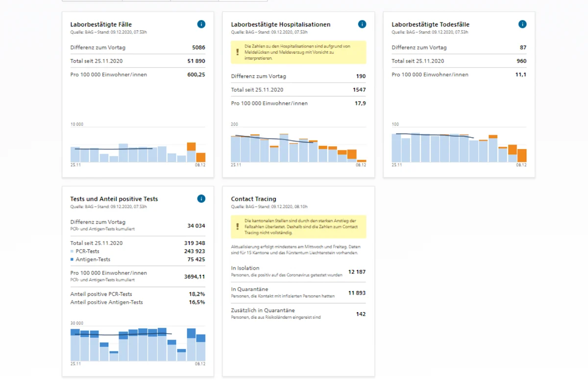Click value '319 348' total tests
This screenshot has width=588, height=392.
195,243
